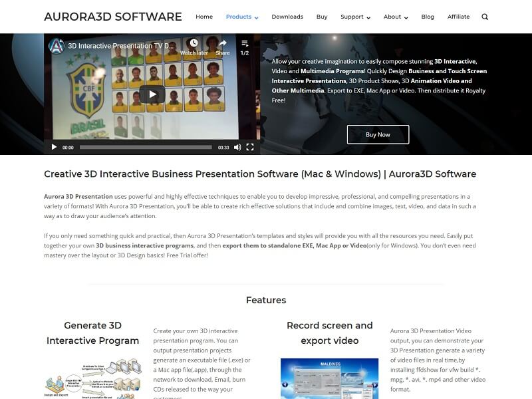Image resolution: width=532 pixels, height=399 pixels.
Task: Click the Maldives screen recording thumbnail
Action: click(329, 378)
